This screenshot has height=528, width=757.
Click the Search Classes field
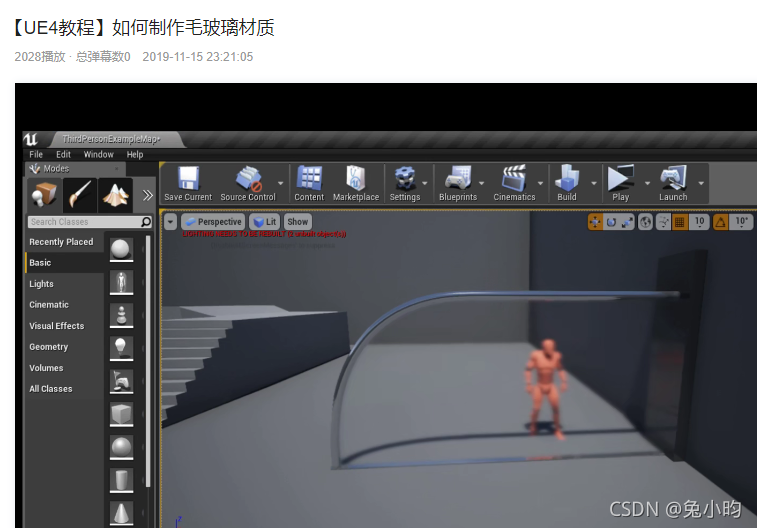coord(84,222)
